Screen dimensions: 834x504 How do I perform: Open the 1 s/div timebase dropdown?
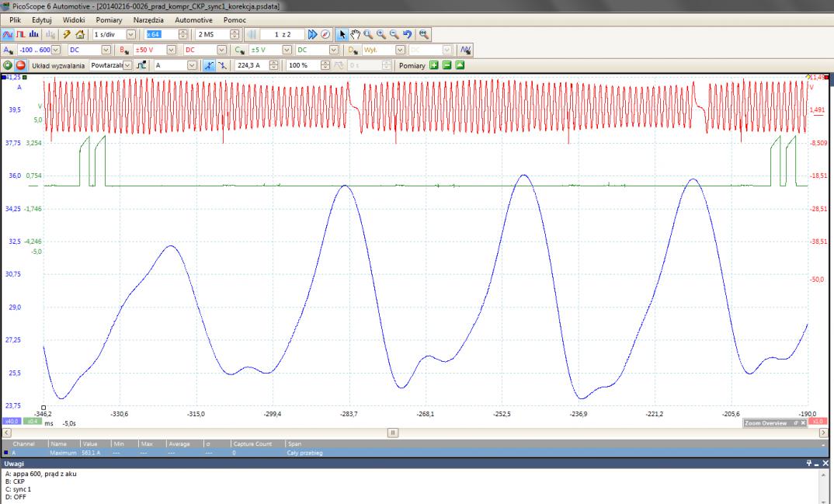coord(130,34)
